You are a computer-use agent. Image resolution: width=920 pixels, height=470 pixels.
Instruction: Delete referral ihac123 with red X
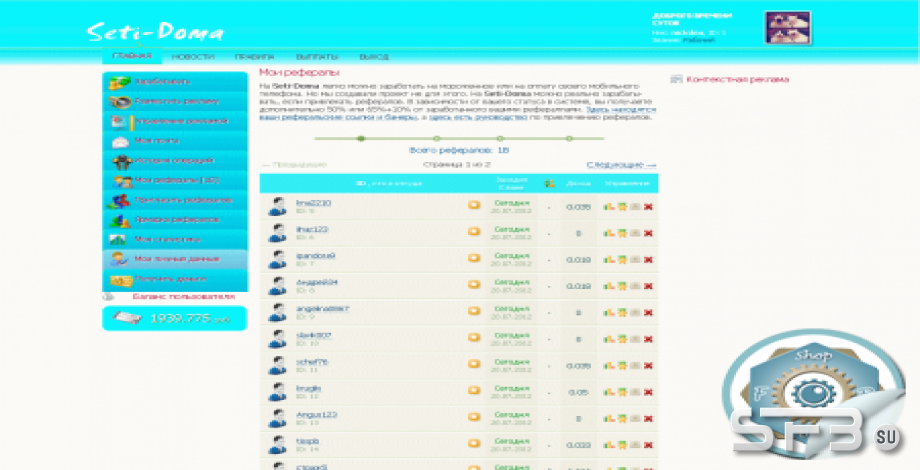[x=648, y=233]
